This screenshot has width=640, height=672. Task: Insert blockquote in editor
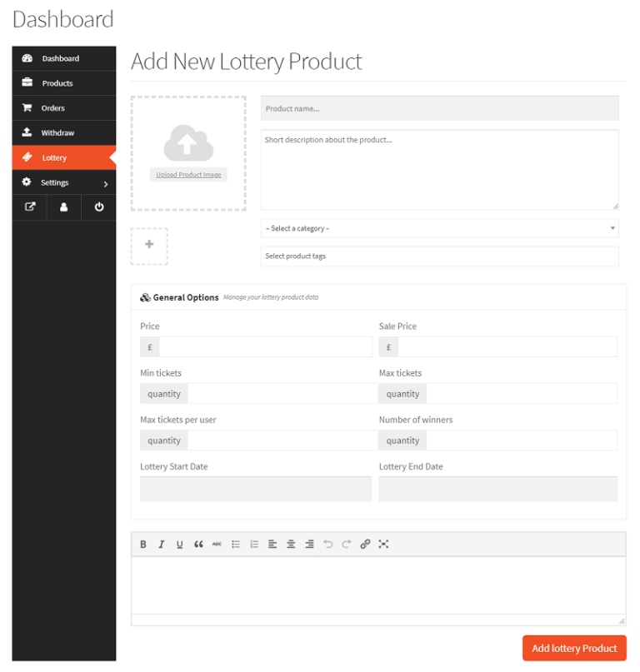[x=198, y=545]
